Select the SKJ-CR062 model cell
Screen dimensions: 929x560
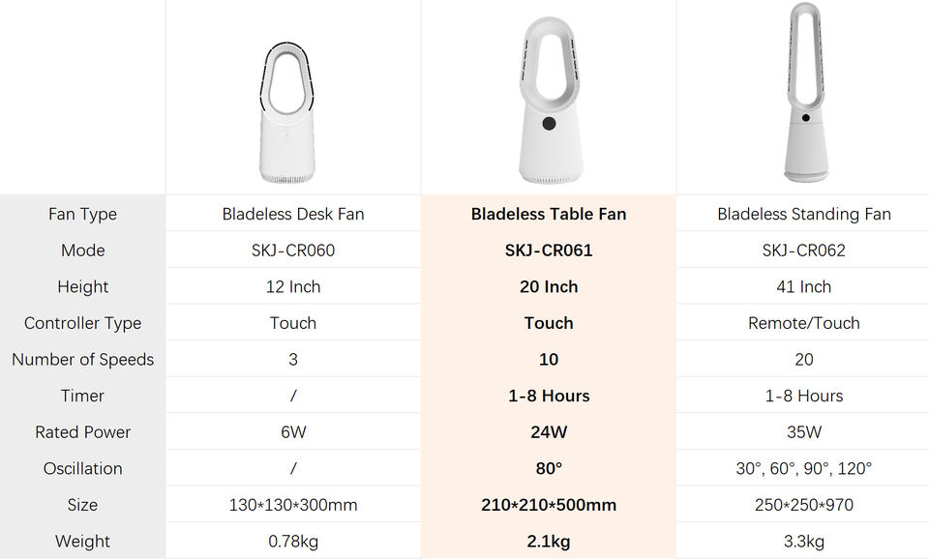803,251
